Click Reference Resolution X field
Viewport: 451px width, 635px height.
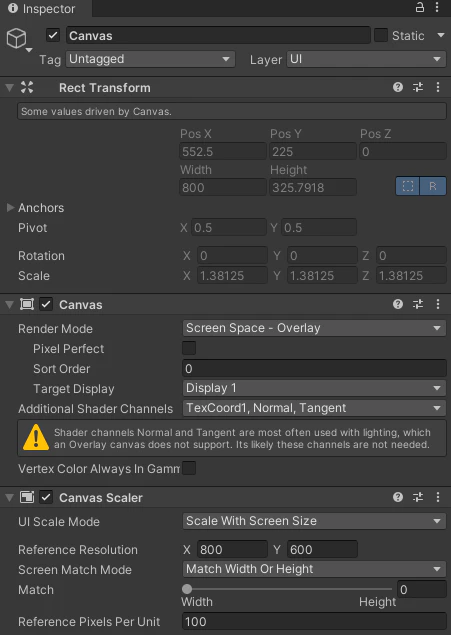(x=232, y=549)
